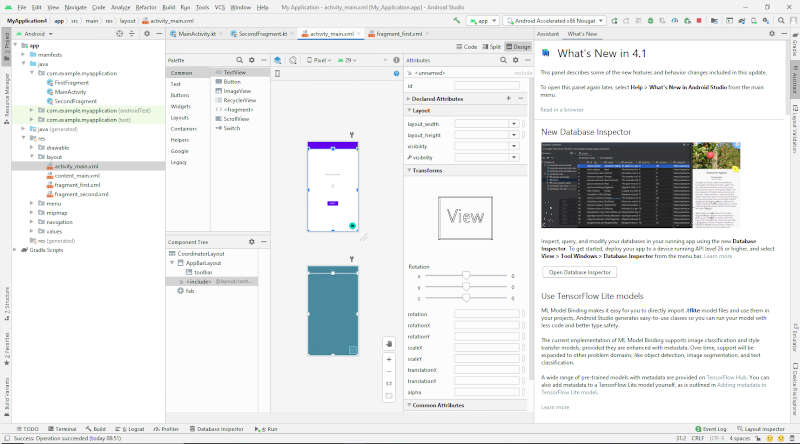This screenshot has width=800, height=444.
Task: Click Assistant panel settings gear
Action: 772,34
